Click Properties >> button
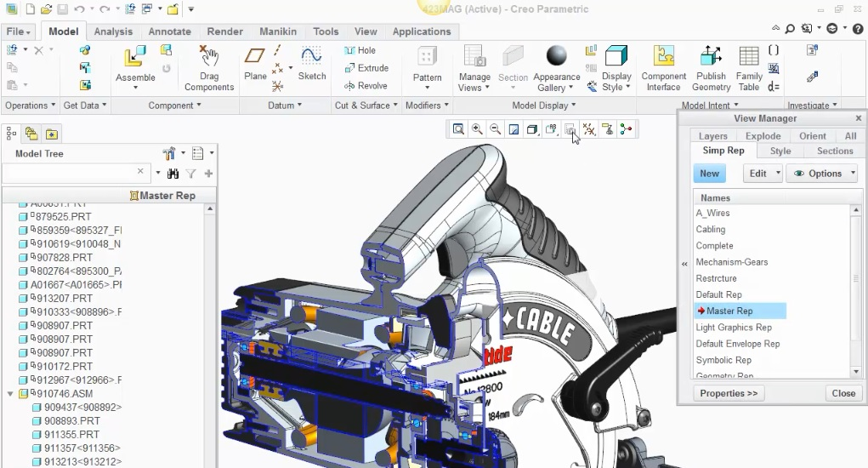Screen dimensions: 868x468 [729, 393]
